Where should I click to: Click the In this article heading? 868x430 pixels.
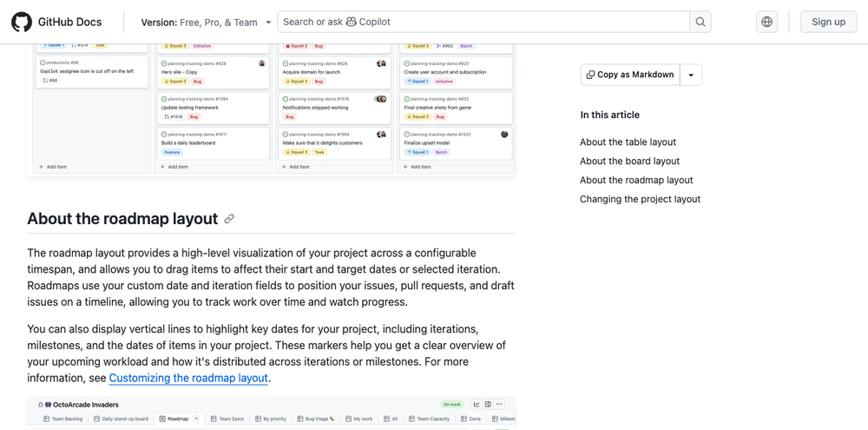(x=609, y=116)
